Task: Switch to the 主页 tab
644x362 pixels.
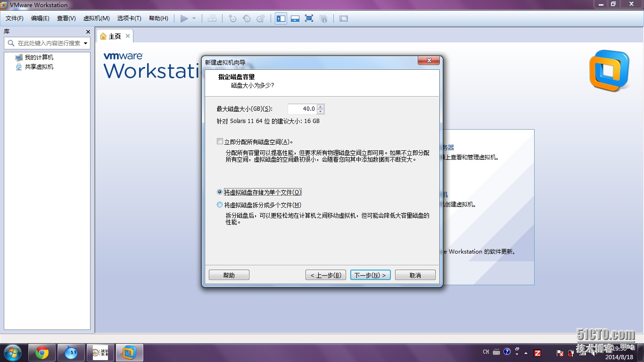Action: 115,36
